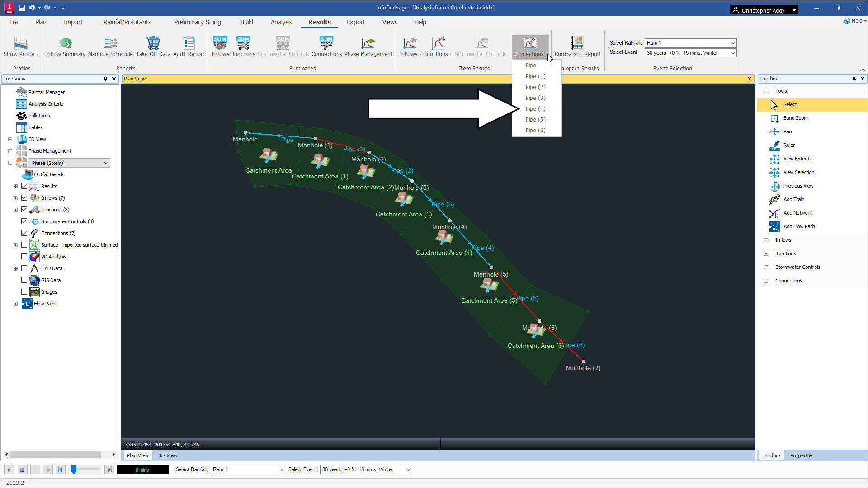Open the Results ribbon tab
The image size is (868, 488).
coord(320,22)
